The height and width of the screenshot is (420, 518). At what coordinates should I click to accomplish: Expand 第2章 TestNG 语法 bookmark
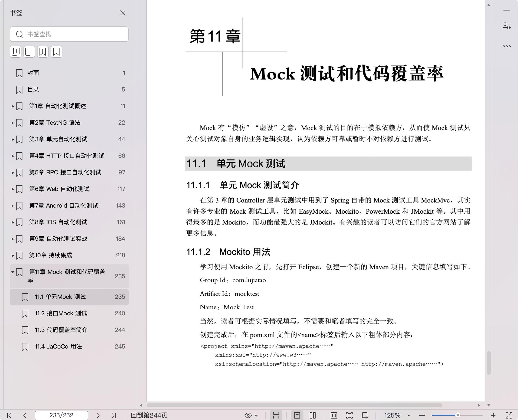pos(13,123)
